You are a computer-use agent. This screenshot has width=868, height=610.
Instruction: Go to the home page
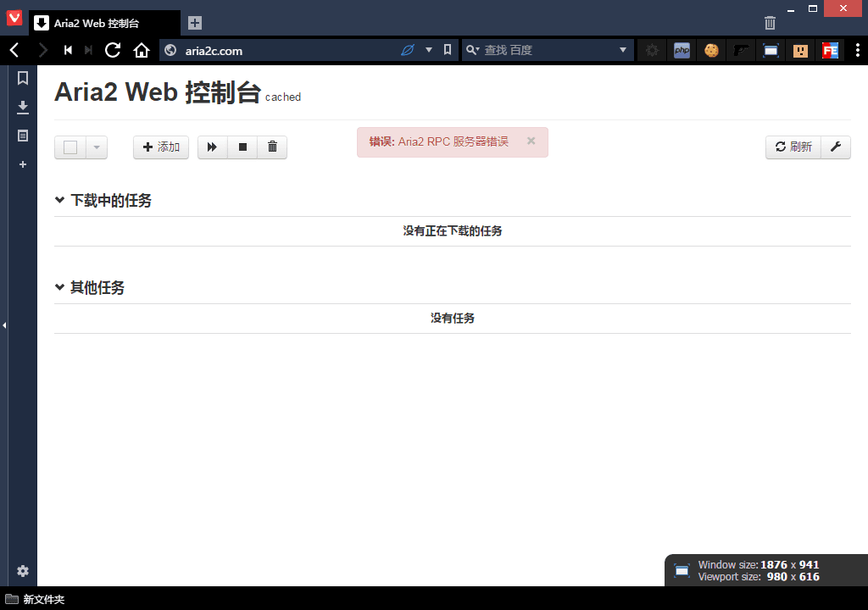(142, 50)
